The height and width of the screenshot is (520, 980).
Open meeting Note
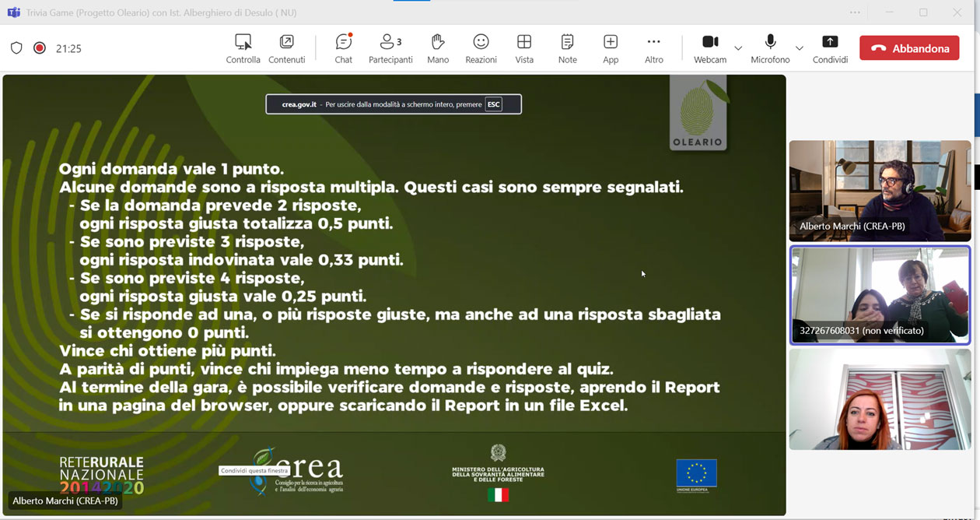[568, 48]
